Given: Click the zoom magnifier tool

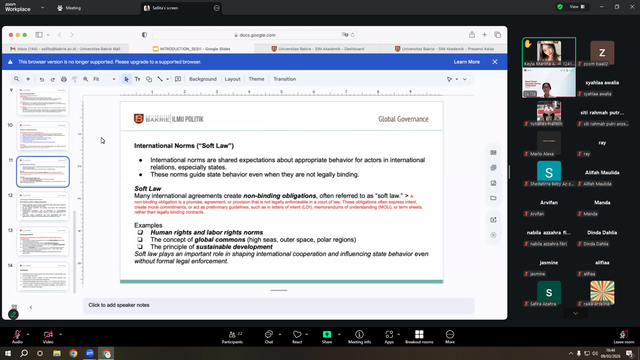Looking at the screenshot, I should (86, 79).
